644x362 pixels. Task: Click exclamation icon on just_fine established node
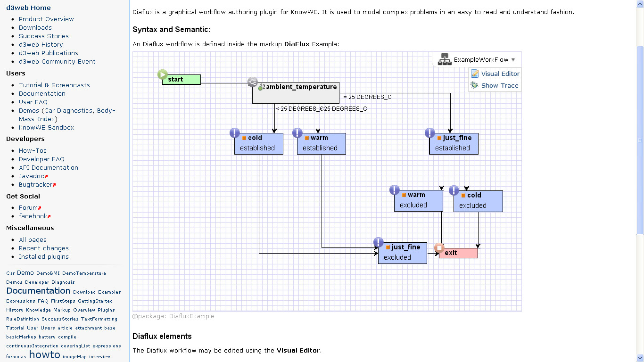[430, 133]
